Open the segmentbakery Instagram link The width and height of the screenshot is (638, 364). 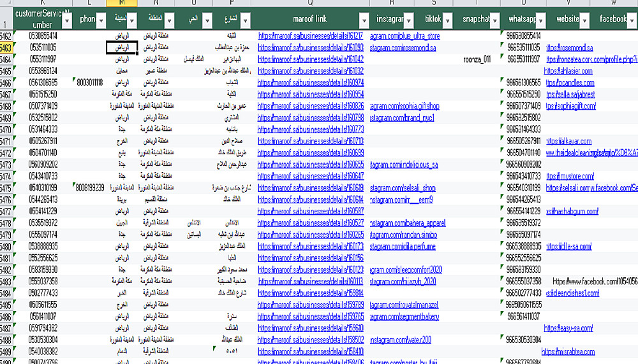(404, 316)
